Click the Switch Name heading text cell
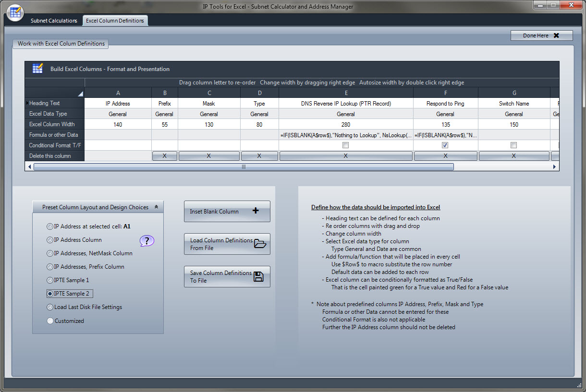 click(x=513, y=103)
